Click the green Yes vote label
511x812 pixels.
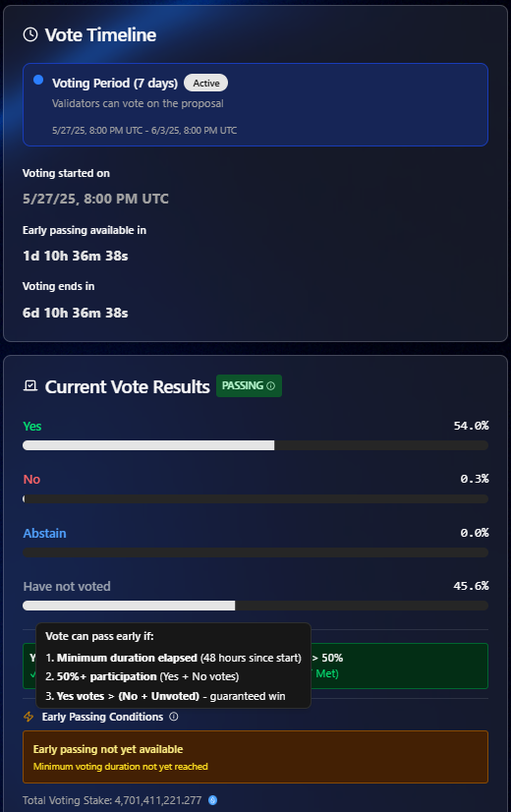tap(32, 427)
